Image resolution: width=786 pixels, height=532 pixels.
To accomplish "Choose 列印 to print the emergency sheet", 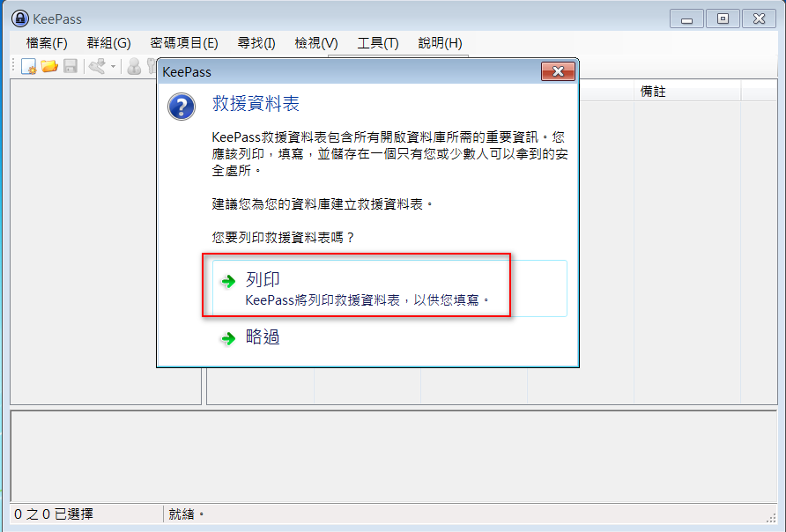I will click(x=389, y=289).
